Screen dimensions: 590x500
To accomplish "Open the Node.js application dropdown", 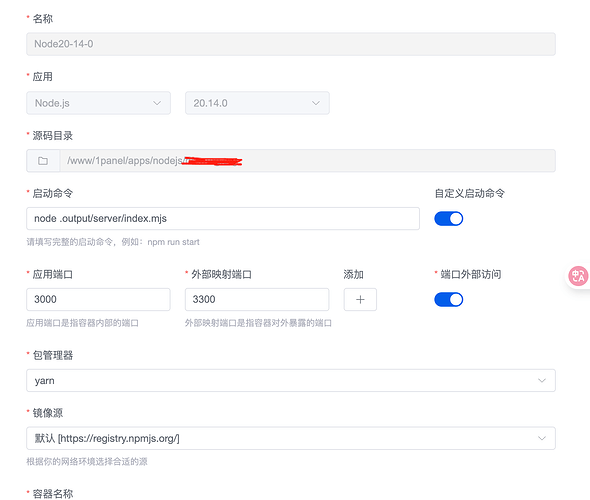I will coord(98,103).
